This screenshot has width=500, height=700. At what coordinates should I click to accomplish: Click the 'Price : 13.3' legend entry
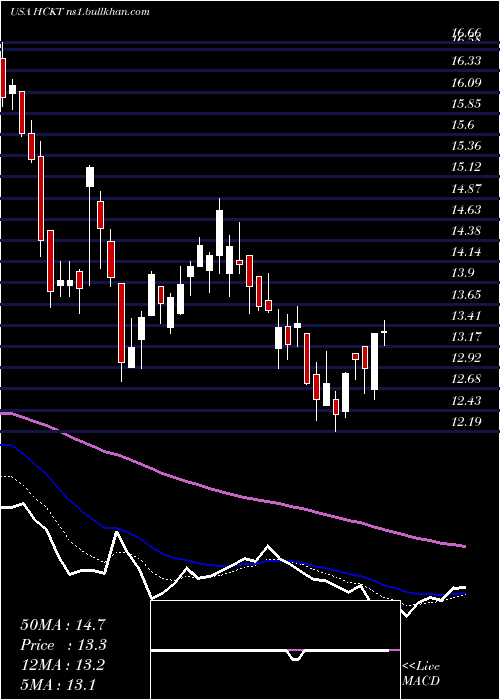click(x=63, y=645)
